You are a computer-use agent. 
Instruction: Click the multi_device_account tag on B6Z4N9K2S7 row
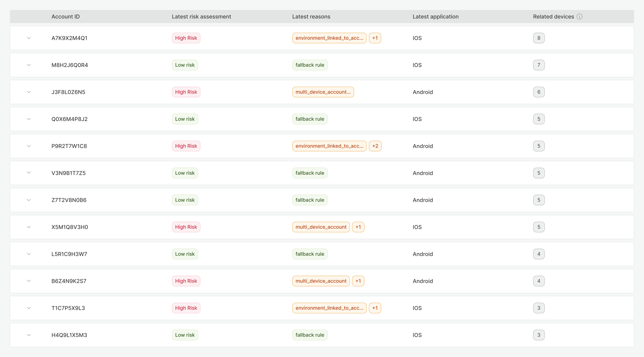321,281
